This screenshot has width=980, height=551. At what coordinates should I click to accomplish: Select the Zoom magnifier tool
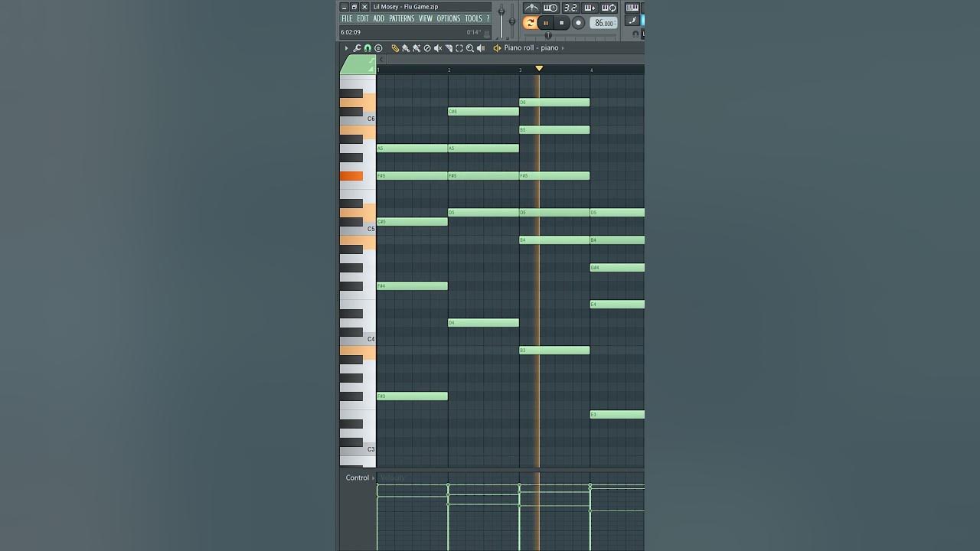[470, 48]
